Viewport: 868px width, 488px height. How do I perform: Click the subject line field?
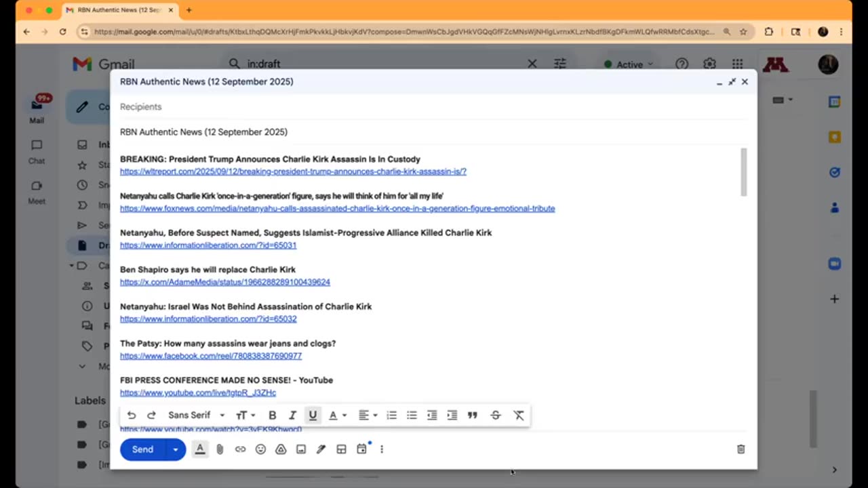click(433, 132)
